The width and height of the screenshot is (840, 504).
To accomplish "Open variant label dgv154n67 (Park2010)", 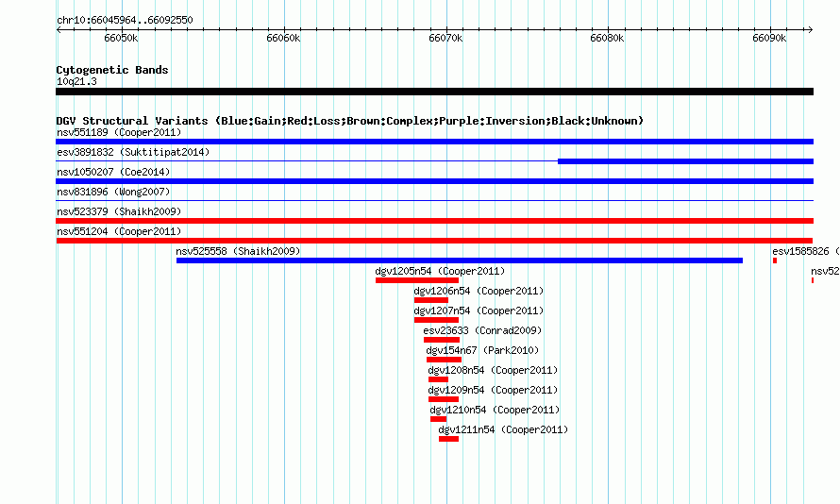I will coord(482,350).
